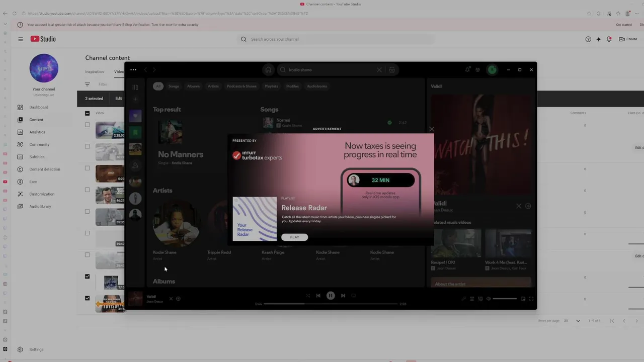Select the Playlists filter chip
This screenshot has width=644, height=362.
pos(271,86)
